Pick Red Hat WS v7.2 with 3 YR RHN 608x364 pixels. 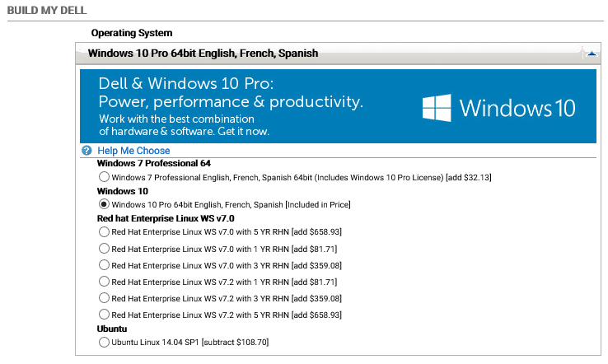pos(104,298)
